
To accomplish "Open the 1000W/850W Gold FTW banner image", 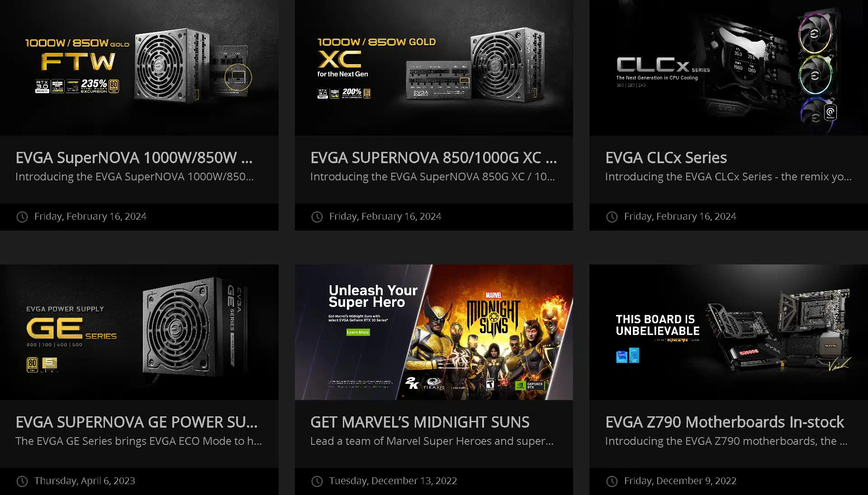I will click(x=139, y=68).
